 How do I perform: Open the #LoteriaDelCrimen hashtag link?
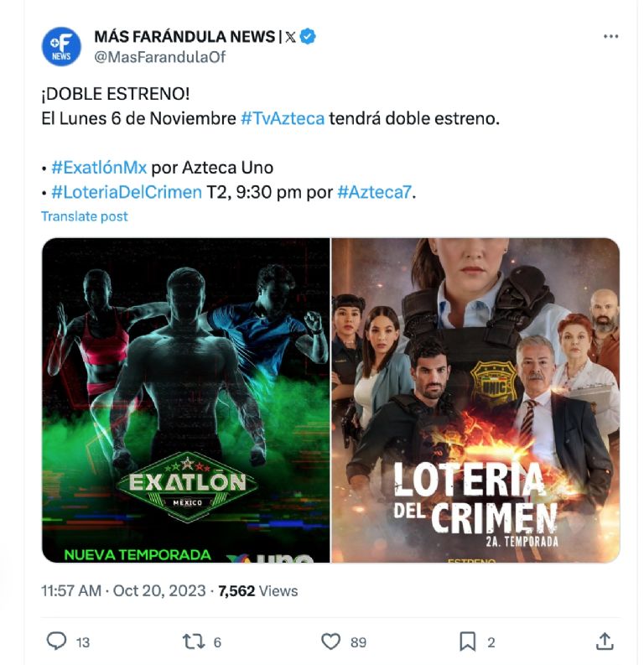(x=127, y=193)
